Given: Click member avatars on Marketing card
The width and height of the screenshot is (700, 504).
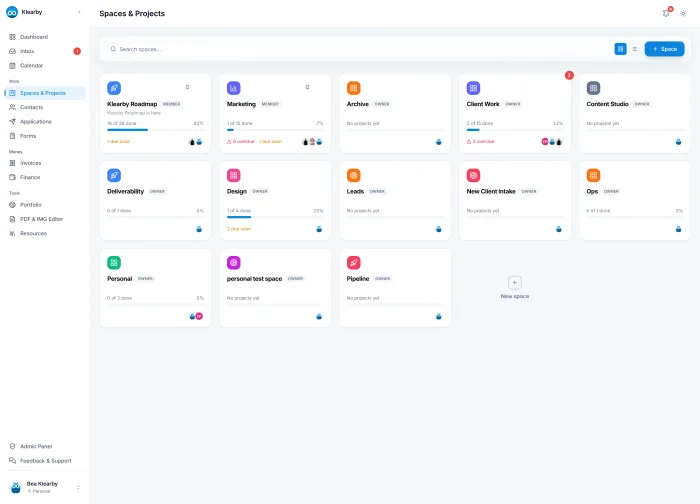Looking at the screenshot, I should pyautogui.click(x=312, y=142).
